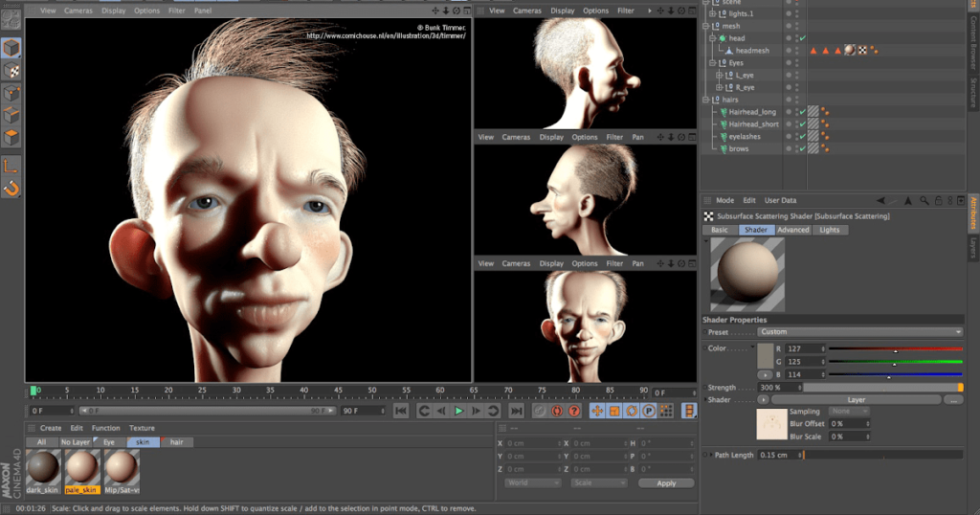
Task: Switch to the Lights shader tab
Action: 830,230
